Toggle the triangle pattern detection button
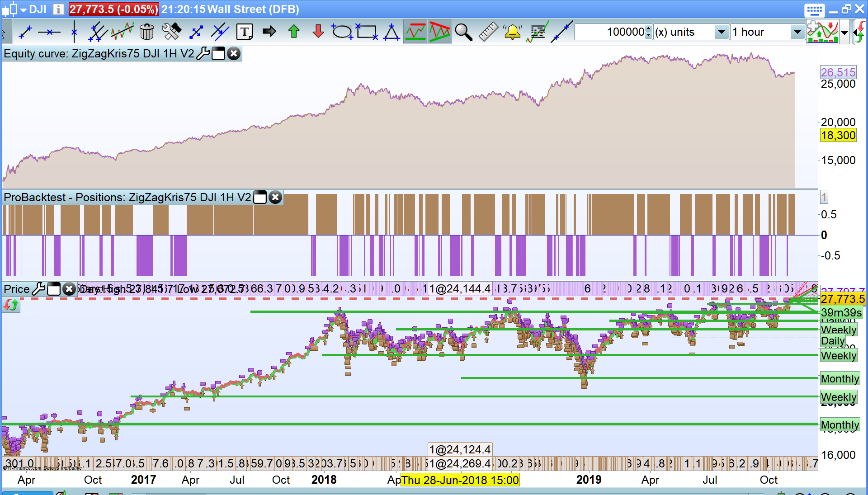The height and width of the screenshot is (495, 868). click(439, 32)
